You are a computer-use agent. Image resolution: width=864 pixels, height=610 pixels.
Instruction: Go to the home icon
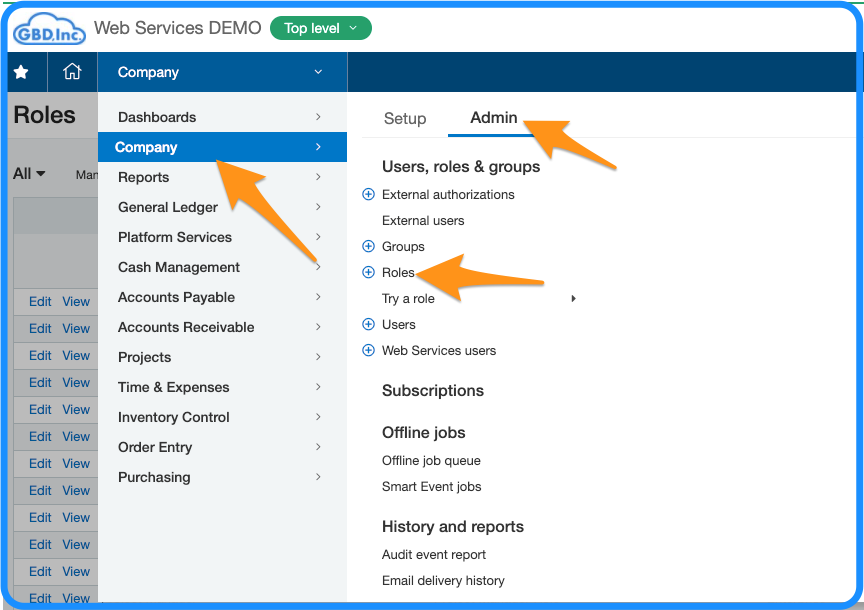[72, 72]
